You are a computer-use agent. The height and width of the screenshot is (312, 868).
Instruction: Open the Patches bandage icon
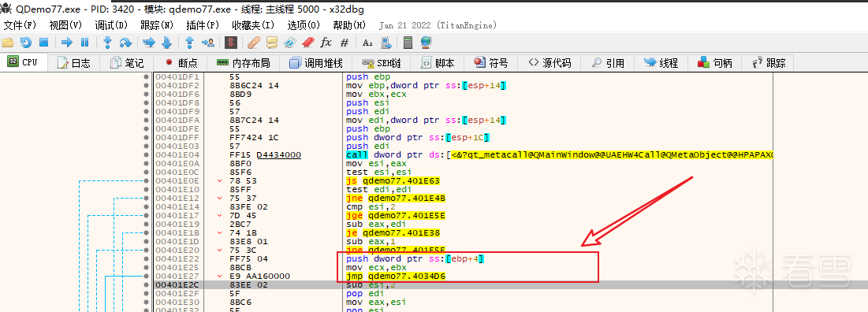[x=254, y=42]
